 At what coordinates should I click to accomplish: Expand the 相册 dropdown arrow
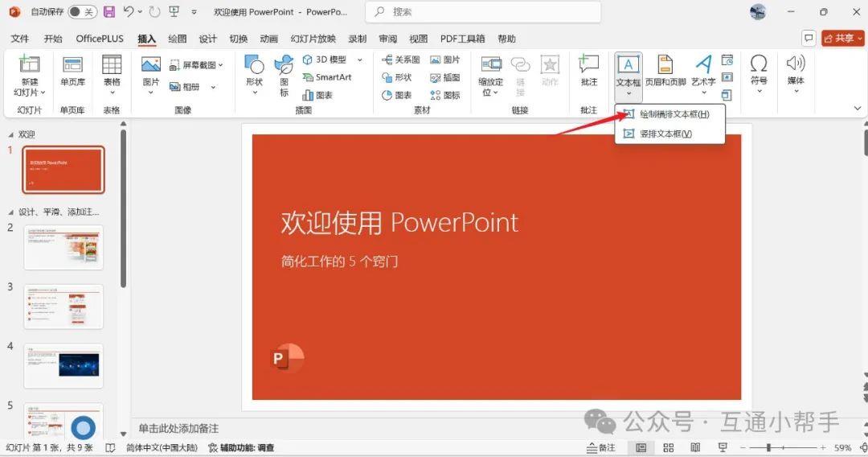point(213,87)
